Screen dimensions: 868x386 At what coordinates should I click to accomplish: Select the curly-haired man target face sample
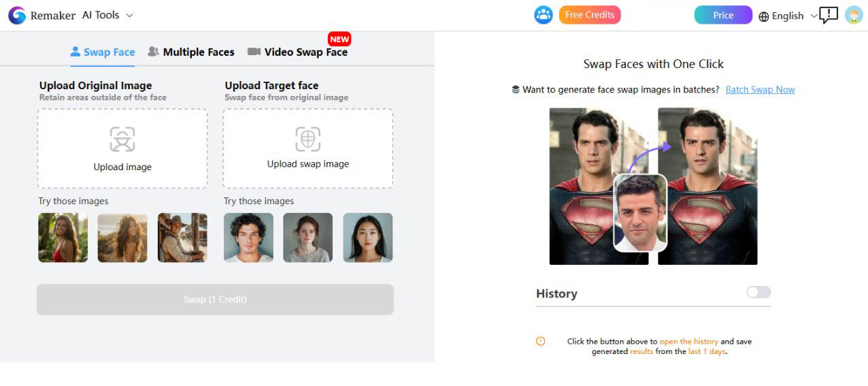coord(248,238)
